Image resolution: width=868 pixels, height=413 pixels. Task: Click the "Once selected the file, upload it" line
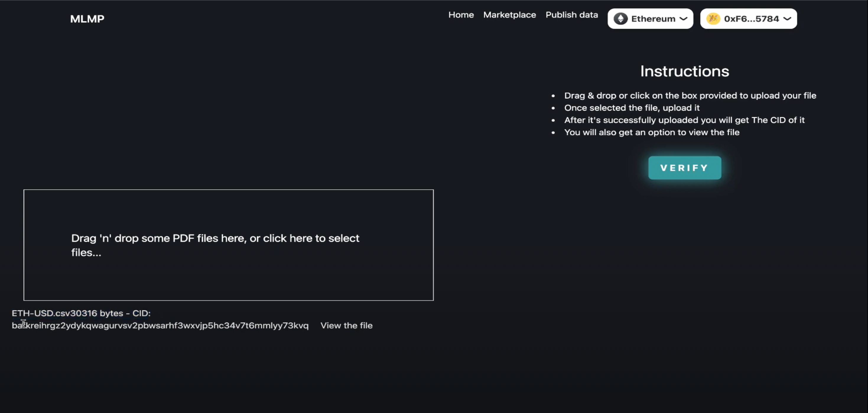pos(632,108)
